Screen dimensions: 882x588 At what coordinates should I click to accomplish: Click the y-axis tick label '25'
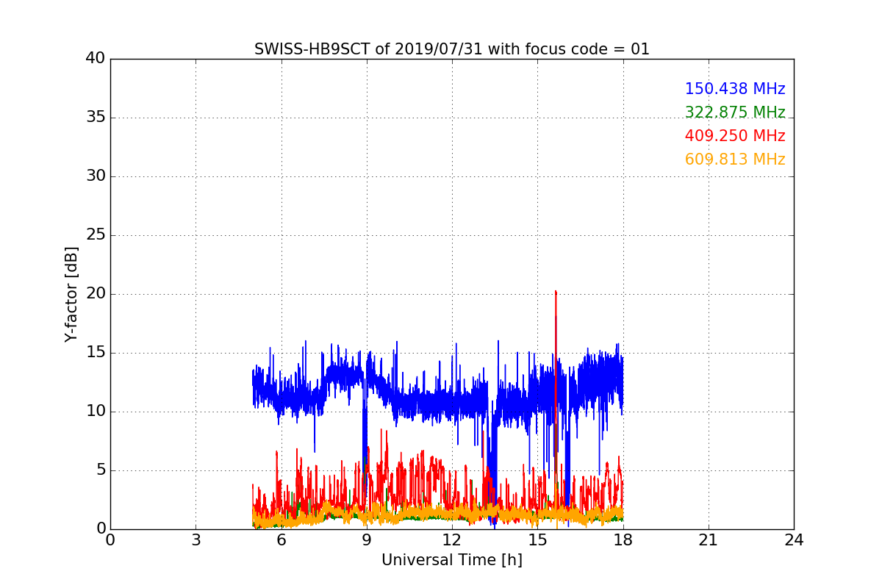tap(95, 235)
